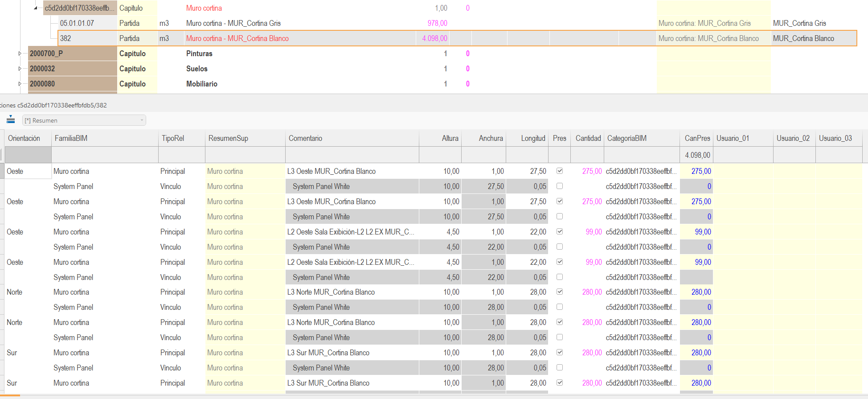Toggle Pres checkbox in first L3 Oeste row
Viewport: 868px width, 399px height.
tap(560, 171)
